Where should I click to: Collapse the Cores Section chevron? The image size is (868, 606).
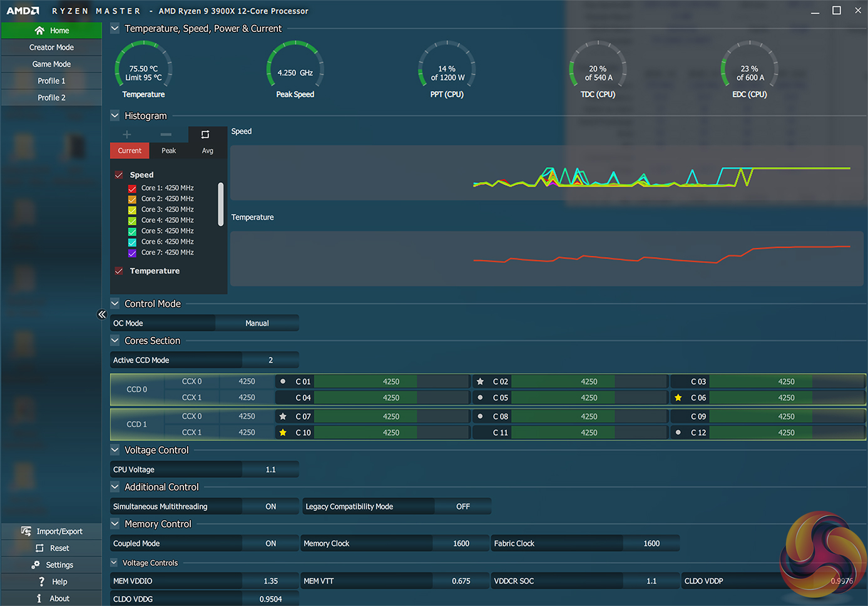115,341
